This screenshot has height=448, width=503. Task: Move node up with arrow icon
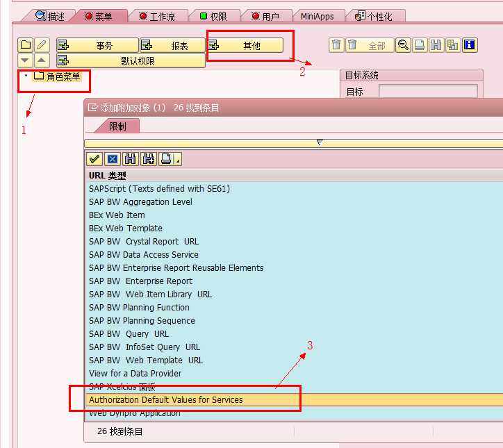(42, 60)
